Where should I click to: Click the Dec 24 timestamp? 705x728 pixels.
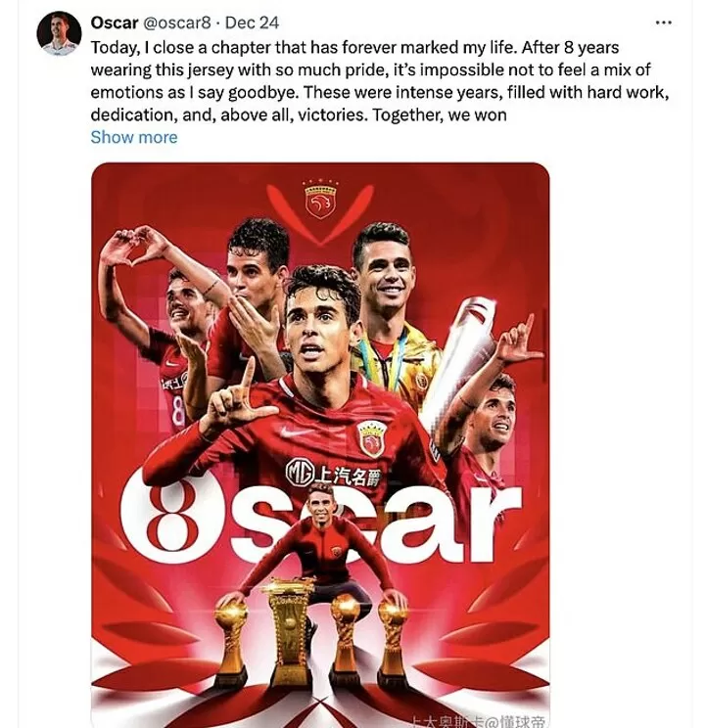click(252, 23)
